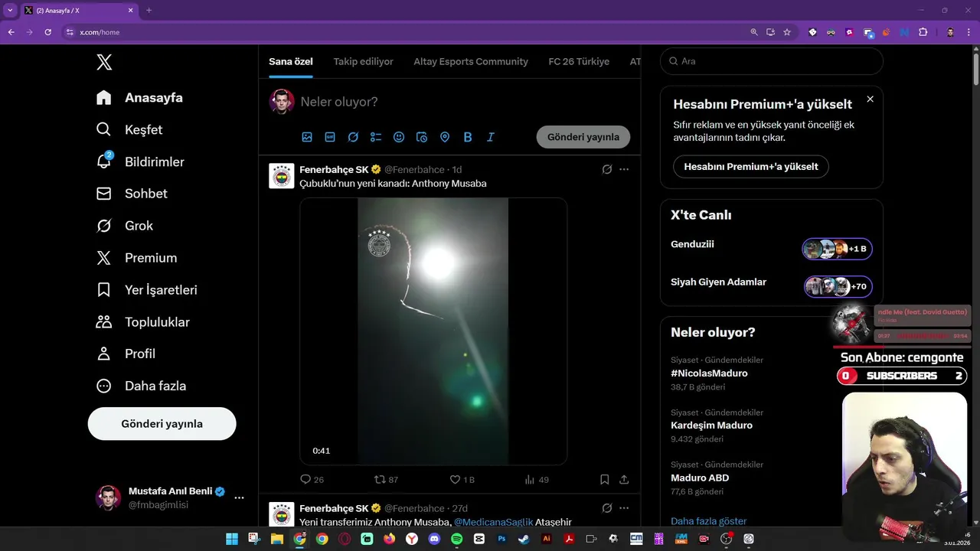
Task: Click composer Gönderi yayınla publish button
Action: click(583, 137)
